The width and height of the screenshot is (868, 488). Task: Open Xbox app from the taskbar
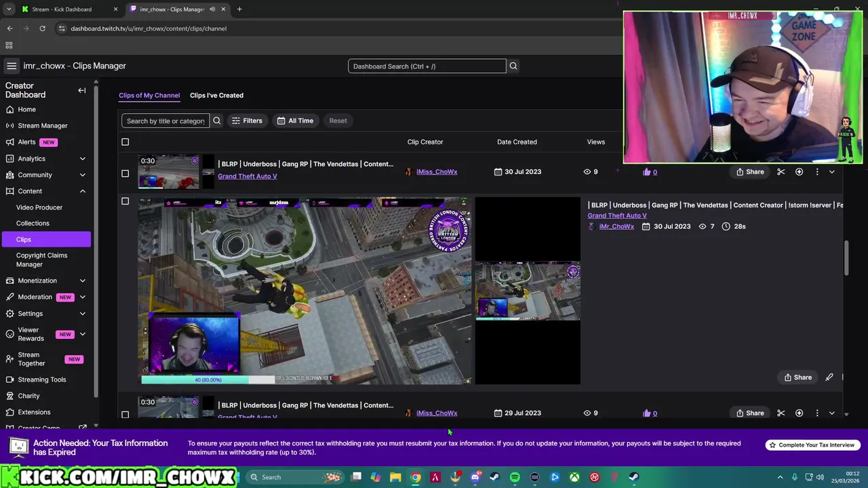(574, 477)
